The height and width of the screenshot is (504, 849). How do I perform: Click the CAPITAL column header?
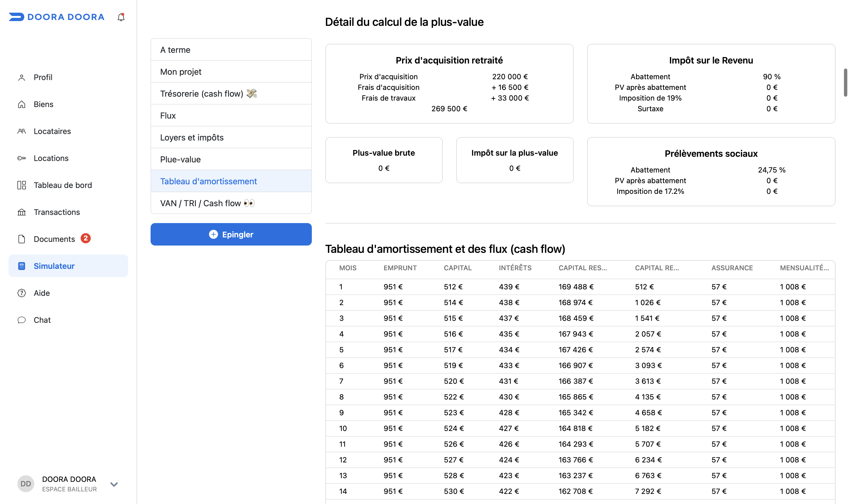click(x=457, y=268)
